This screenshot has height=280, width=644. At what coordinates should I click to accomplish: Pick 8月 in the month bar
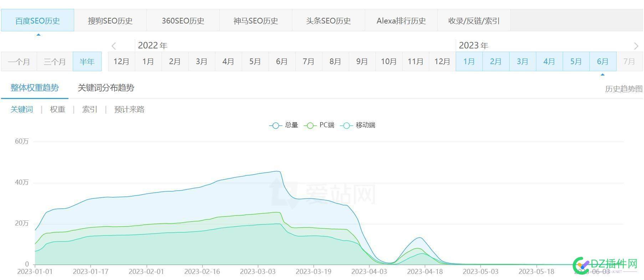tap(335, 62)
